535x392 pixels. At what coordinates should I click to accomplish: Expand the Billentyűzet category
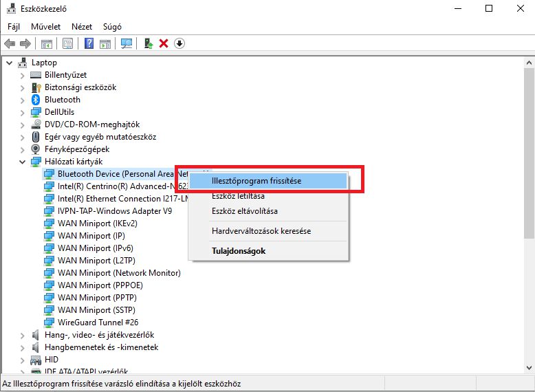pos(23,75)
